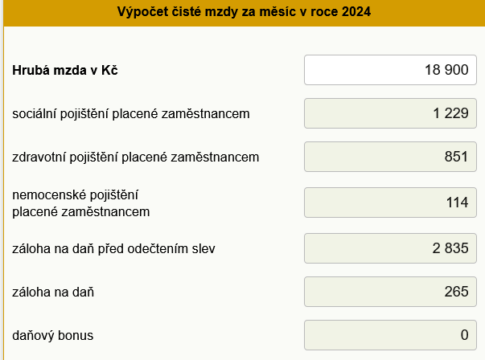Click the 'zdravotní pojištění placené zaměstnancem' label

[x=136, y=157]
